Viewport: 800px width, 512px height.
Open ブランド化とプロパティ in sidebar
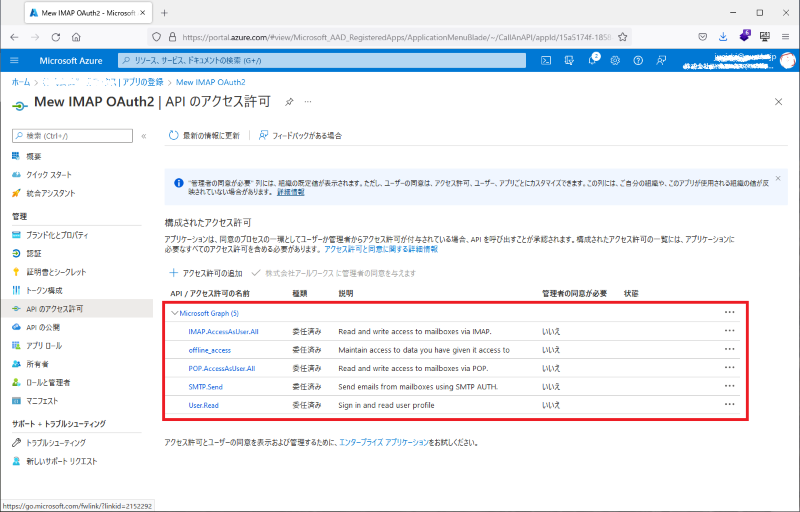[x=57, y=235]
